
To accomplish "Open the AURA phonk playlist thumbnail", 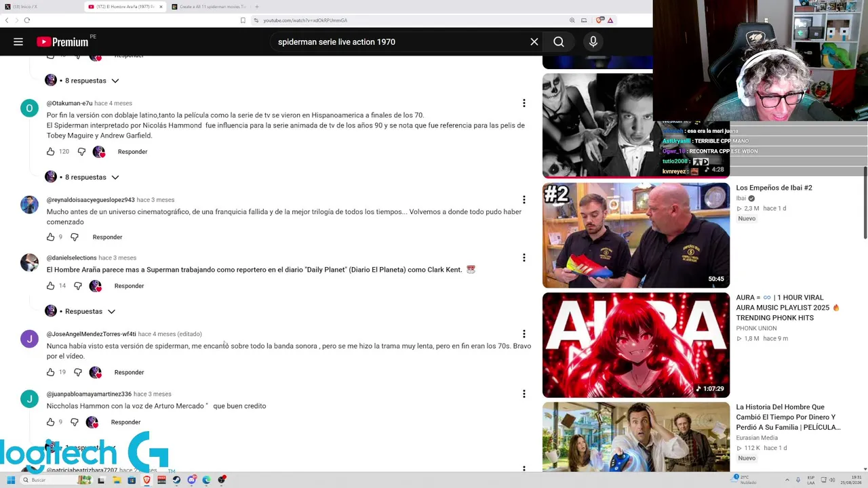I will click(x=636, y=345).
